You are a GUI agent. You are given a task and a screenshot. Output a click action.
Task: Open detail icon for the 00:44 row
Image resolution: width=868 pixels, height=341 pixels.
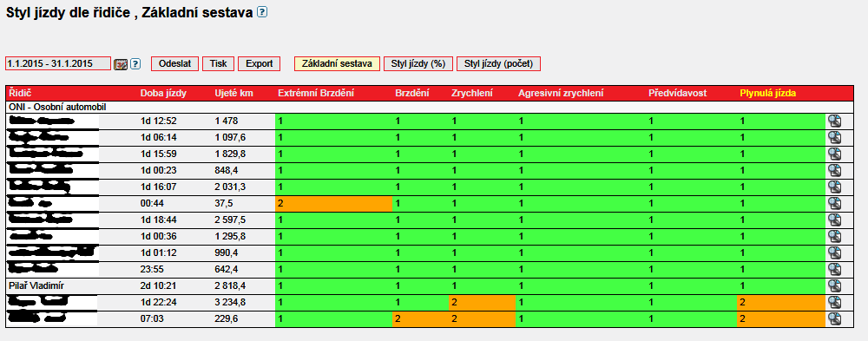pos(834,204)
